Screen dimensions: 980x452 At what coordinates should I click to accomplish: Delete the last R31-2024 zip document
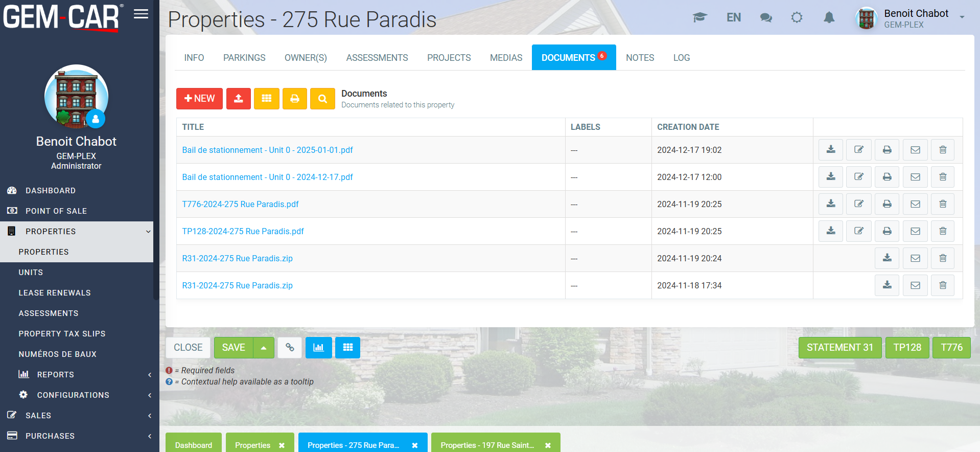click(x=943, y=285)
